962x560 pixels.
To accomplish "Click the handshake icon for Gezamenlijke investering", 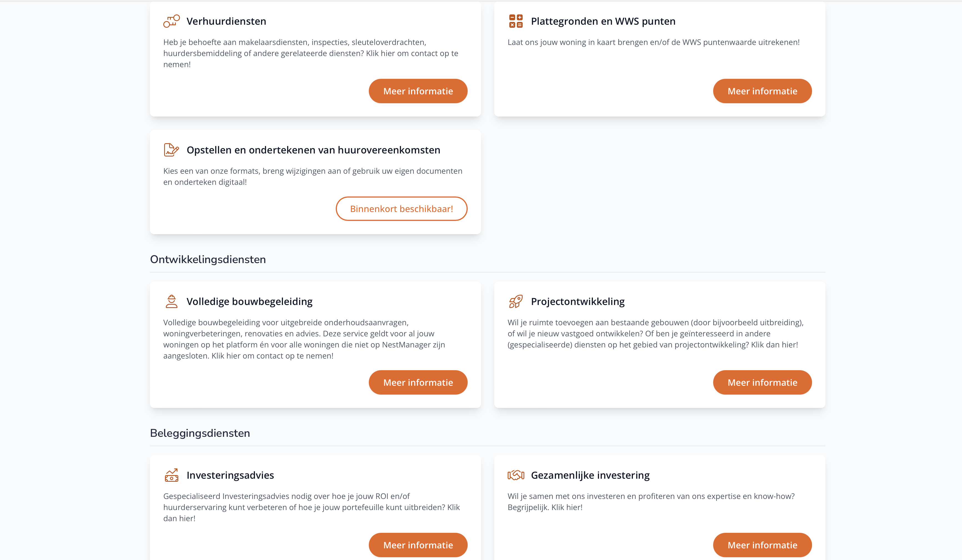I will click(x=516, y=475).
